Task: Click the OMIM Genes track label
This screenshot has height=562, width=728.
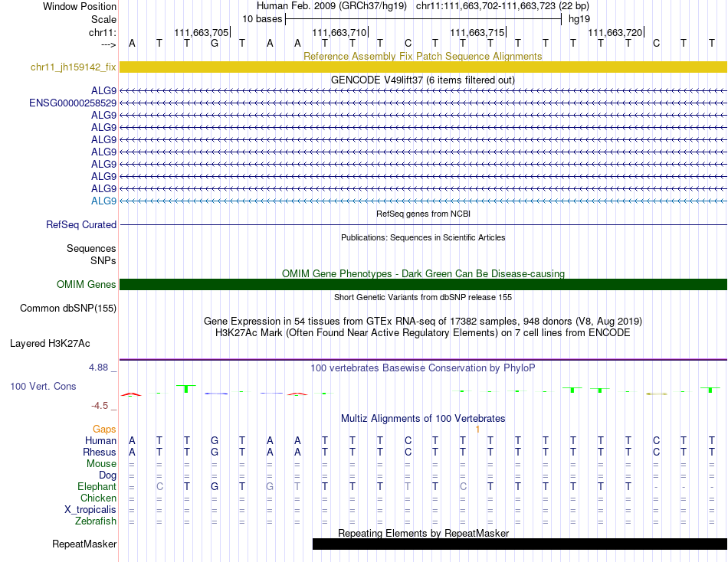Action: 86,285
